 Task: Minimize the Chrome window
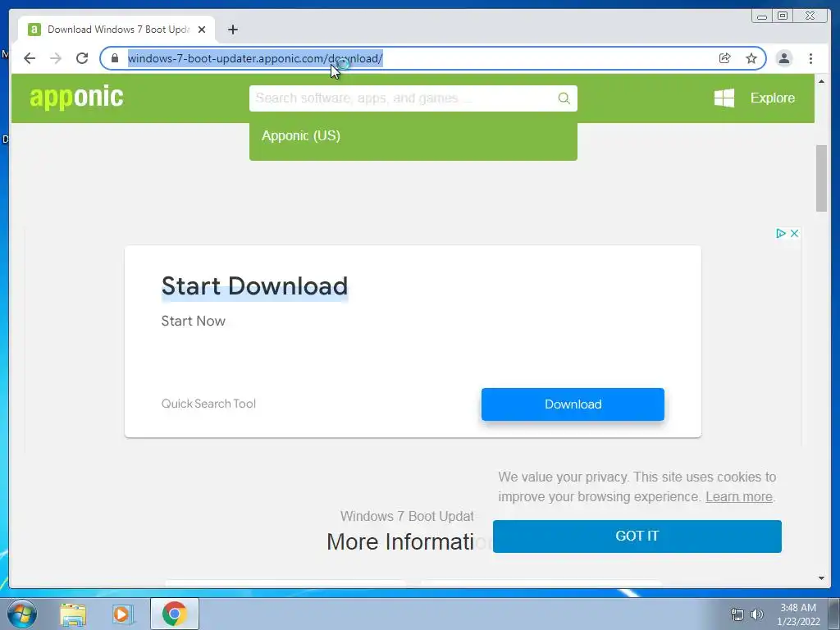pos(762,16)
